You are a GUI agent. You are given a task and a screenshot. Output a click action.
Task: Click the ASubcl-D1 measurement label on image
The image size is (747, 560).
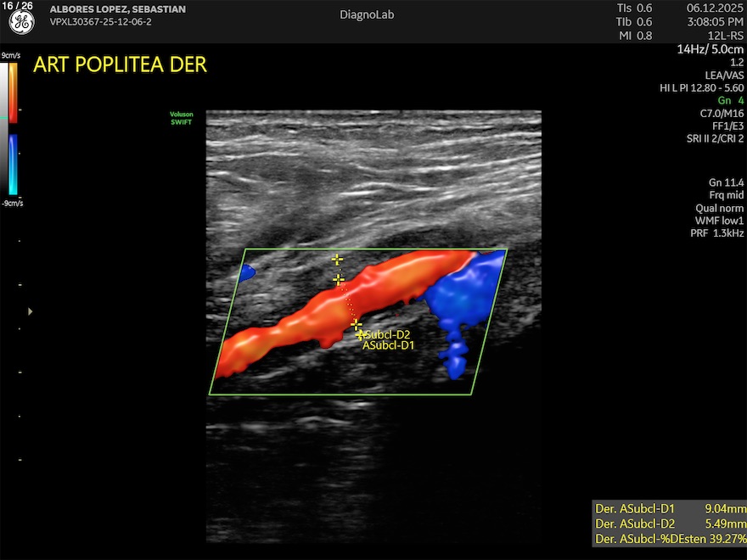tap(388, 345)
